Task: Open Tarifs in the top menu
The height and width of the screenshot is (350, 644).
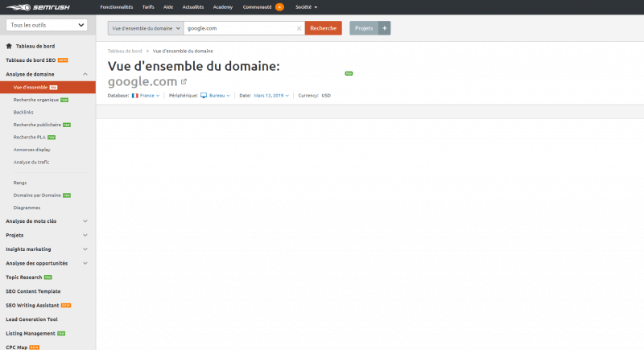Action: [x=149, y=6]
